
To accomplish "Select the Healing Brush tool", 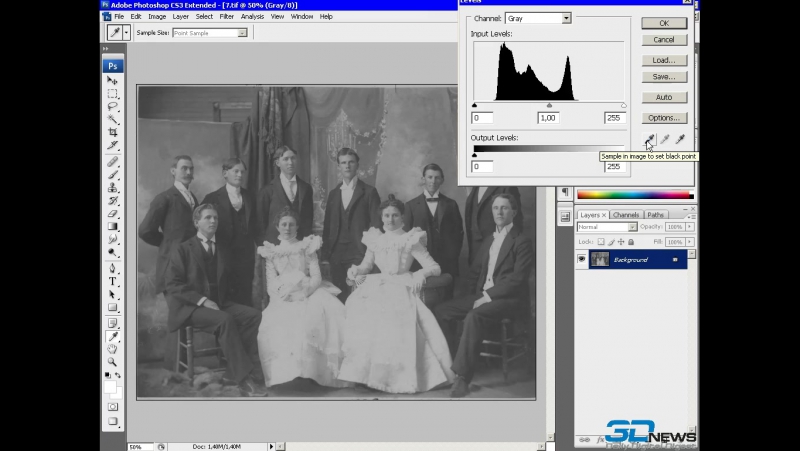I will 112,162.
